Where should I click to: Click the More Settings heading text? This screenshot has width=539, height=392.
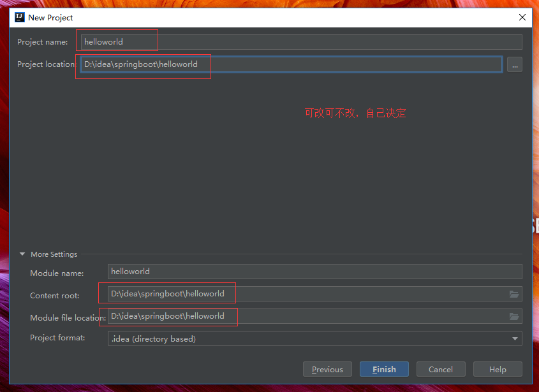pyautogui.click(x=54, y=254)
